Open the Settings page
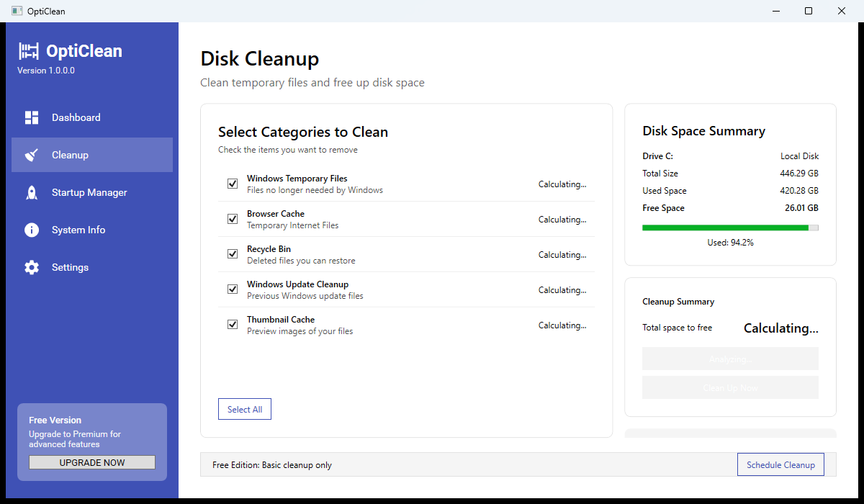 click(92, 267)
